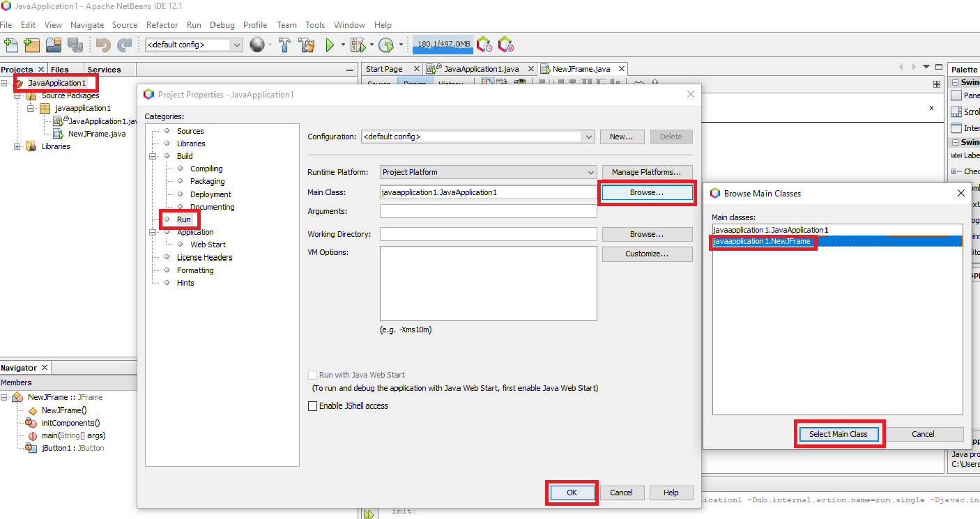Cancel the Browse Main Classes dialog
The width and height of the screenshot is (980, 519).
pos(923,434)
